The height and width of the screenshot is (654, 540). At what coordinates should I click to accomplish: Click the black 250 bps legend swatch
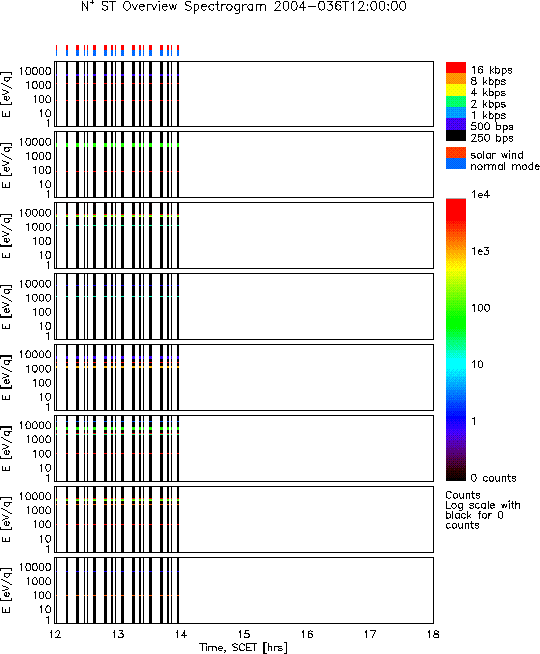(x=456, y=135)
